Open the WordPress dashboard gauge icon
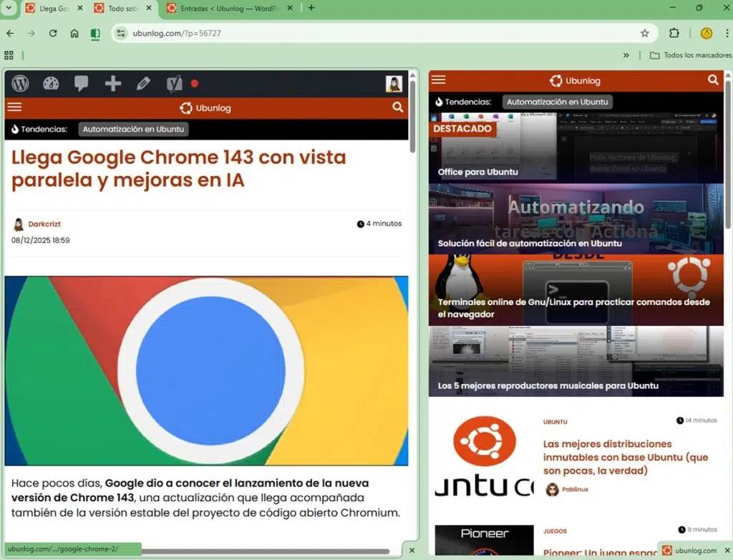This screenshot has width=733, height=560. pyautogui.click(x=51, y=84)
